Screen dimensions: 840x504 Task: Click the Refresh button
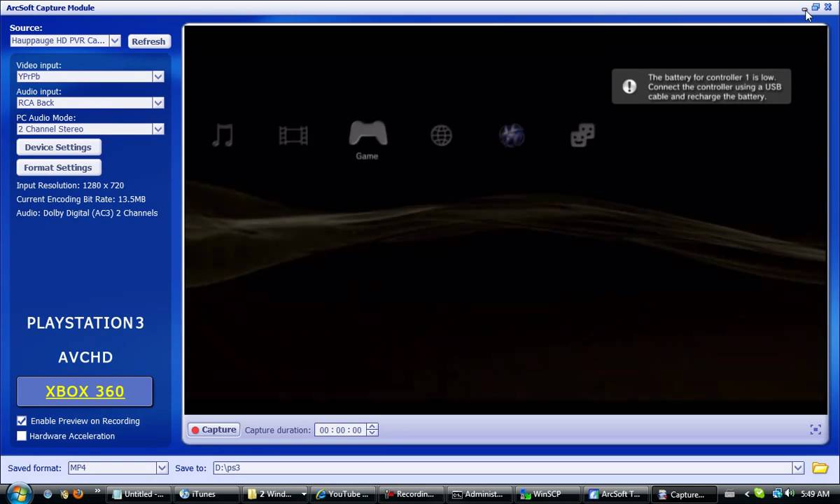[149, 41]
